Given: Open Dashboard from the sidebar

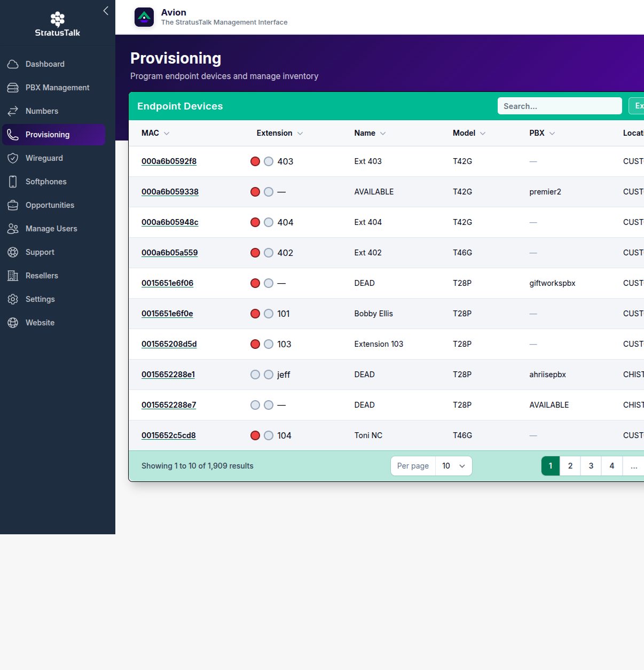Looking at the screenshot, I should click(x=53, y=64).
